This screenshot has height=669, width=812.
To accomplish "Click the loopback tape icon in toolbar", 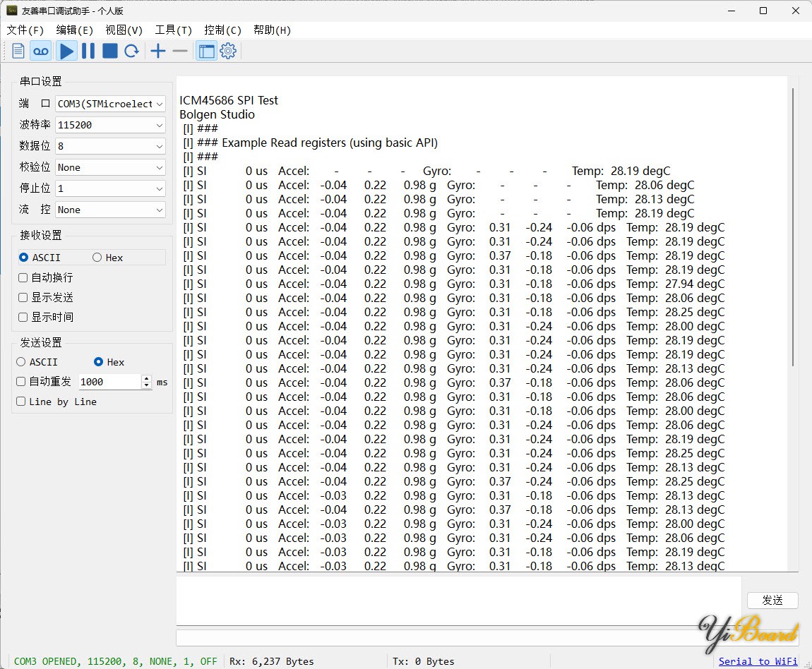I will [x=40, y=52].
